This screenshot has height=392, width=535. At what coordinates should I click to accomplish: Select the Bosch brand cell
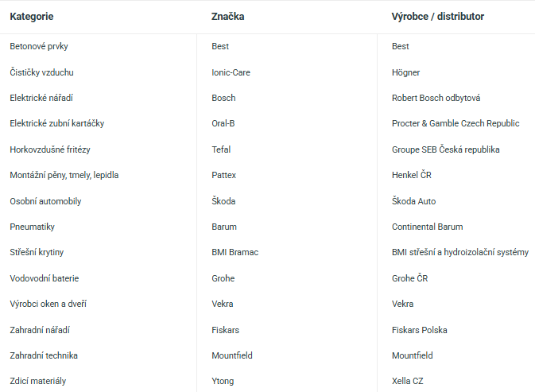(223, 99)
